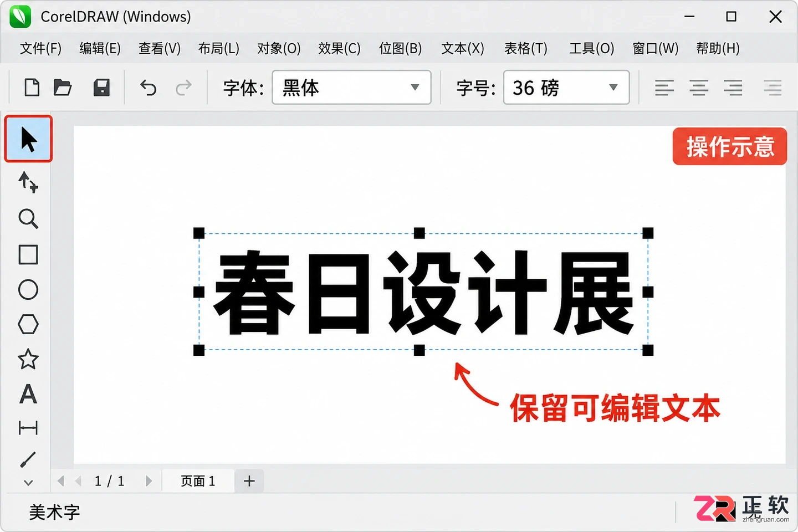Open the 对象(O) menu
The width and height of the screenshot is (798, 532).
pyautogui.click(x=279, y=48)
